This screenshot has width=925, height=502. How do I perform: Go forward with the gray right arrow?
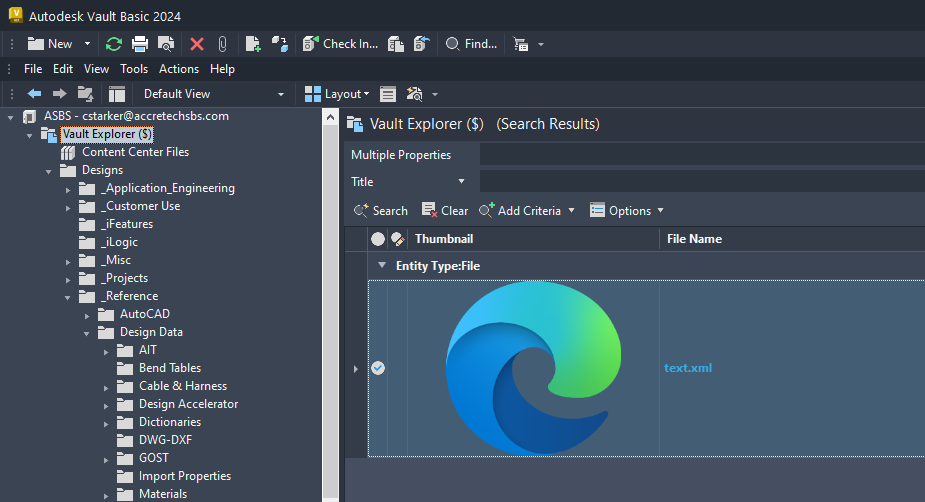tap(60, 94)
